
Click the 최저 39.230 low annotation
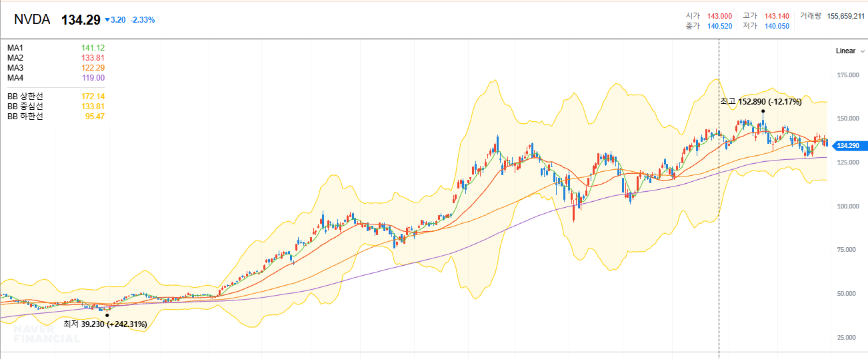(x=105, y=324)
